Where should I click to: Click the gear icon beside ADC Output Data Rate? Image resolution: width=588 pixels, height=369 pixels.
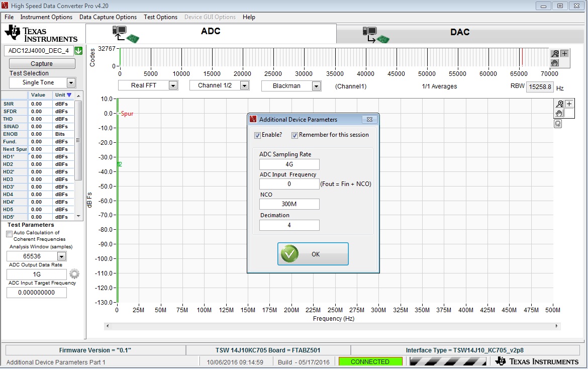click(74, 274)
